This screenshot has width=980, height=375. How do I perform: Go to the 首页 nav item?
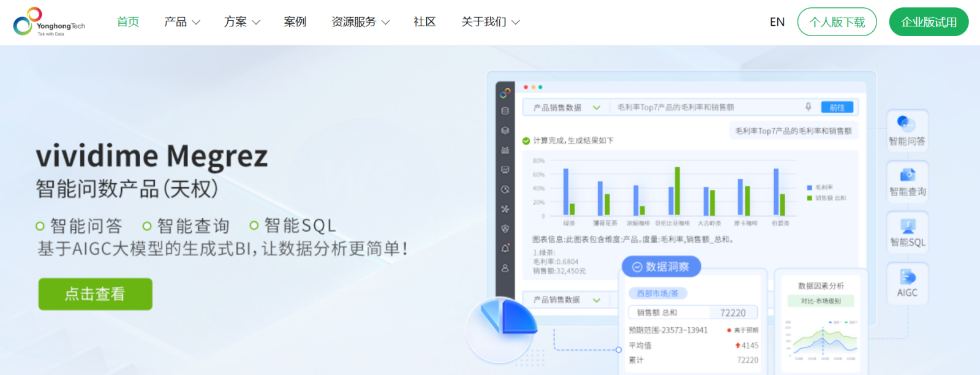[x=128, y=22]
